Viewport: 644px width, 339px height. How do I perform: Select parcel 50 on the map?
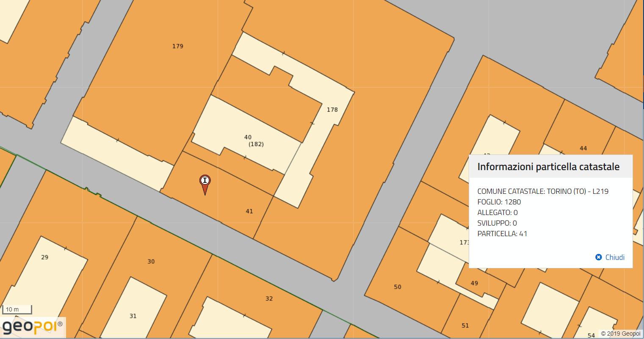pyautogui.click(x=397, y=287)
